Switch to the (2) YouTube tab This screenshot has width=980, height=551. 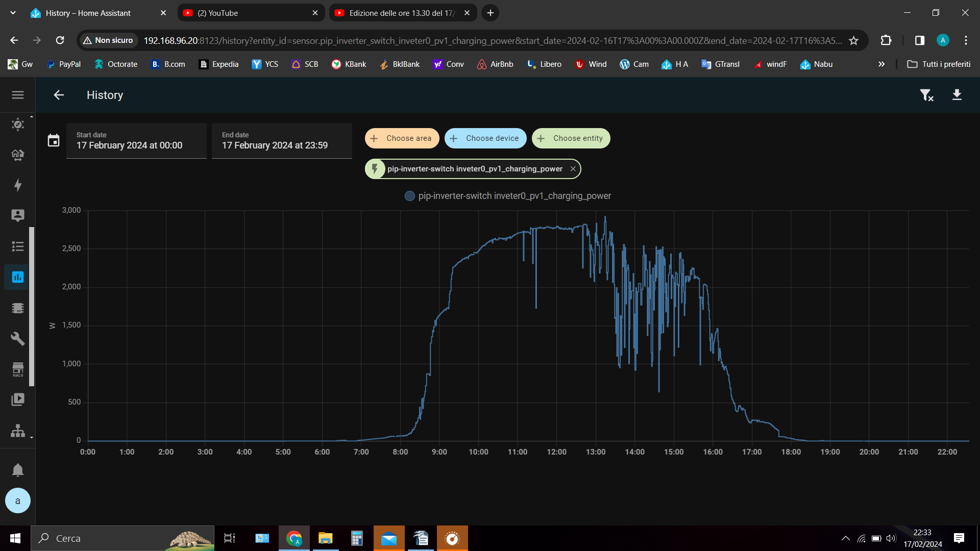pos(251,13)
